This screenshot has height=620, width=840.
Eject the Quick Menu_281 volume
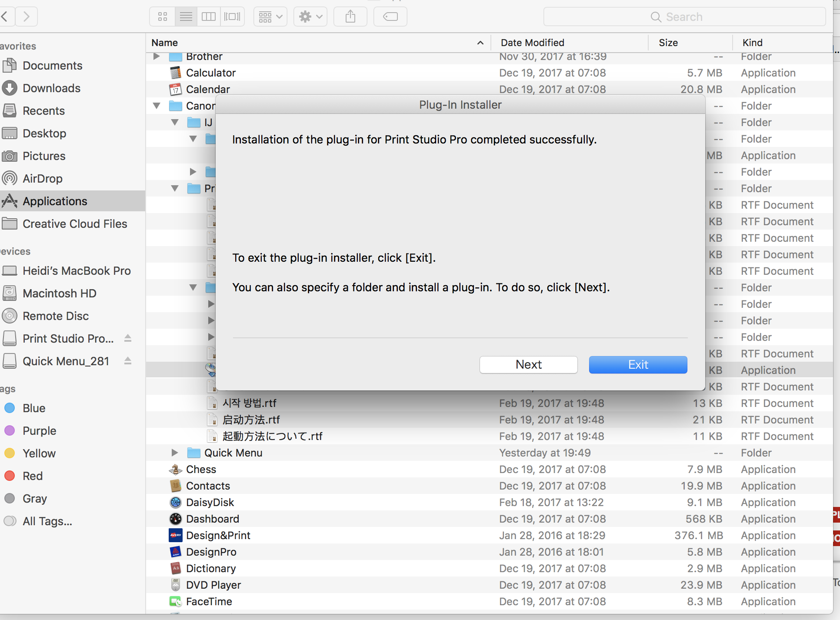[128, 361]
